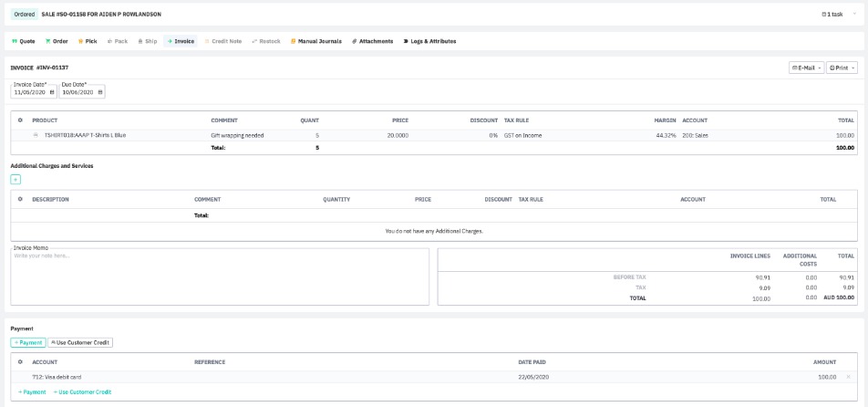Remove the Visa debit card payment row
The width and height of the screenshot is (868, 407).
(848, 377)
